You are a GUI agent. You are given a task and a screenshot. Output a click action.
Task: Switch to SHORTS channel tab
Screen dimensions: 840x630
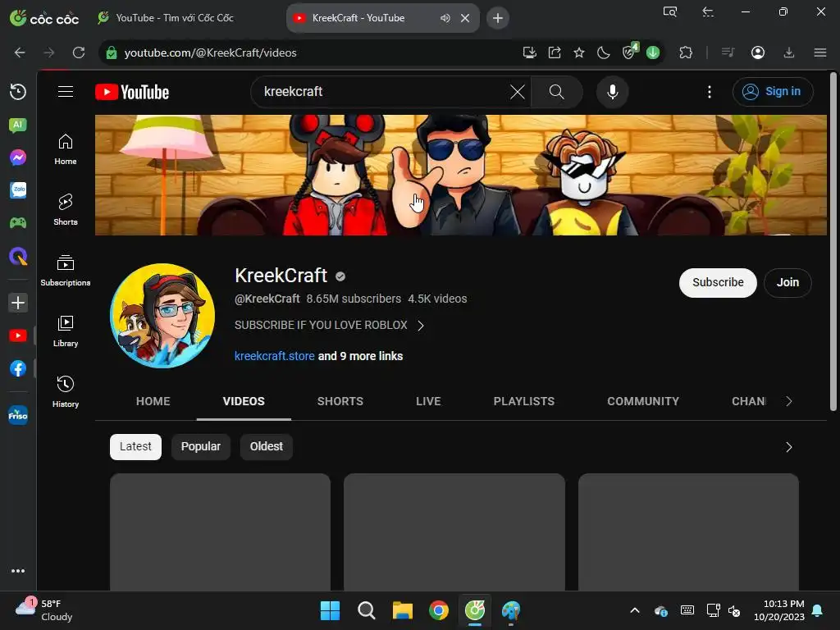coord(340,401)
